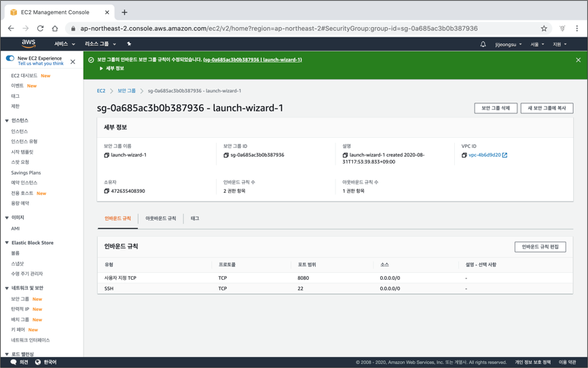This screenshot has height=368, width=588.
Task: Bookmark this page with the star icon
Action: 544,29
